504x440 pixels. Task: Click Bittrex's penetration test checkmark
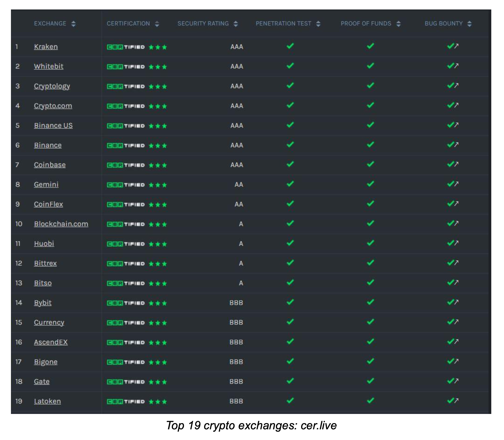290,263
